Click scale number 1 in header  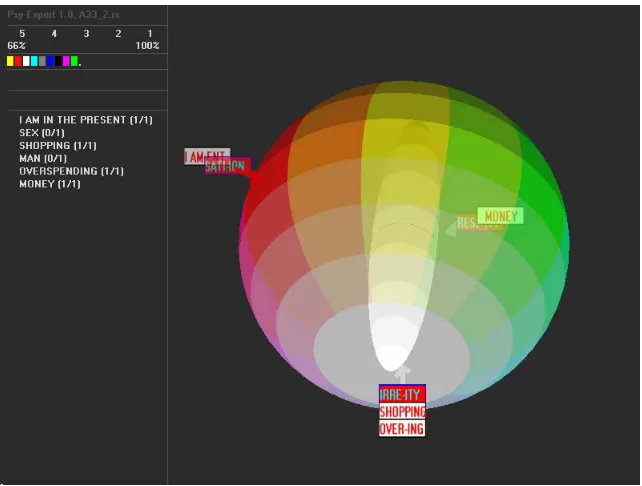coord(150,34)
